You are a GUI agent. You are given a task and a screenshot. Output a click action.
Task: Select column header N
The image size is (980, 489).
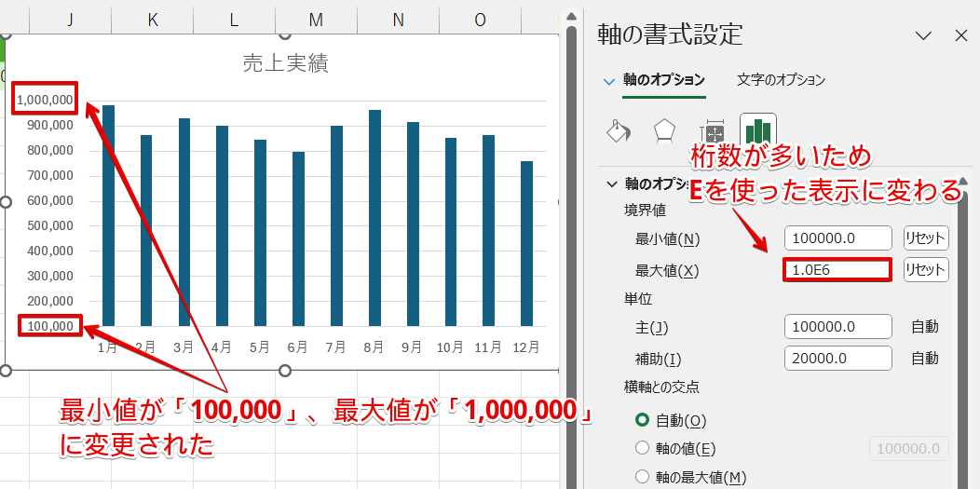tap(398, 20)
